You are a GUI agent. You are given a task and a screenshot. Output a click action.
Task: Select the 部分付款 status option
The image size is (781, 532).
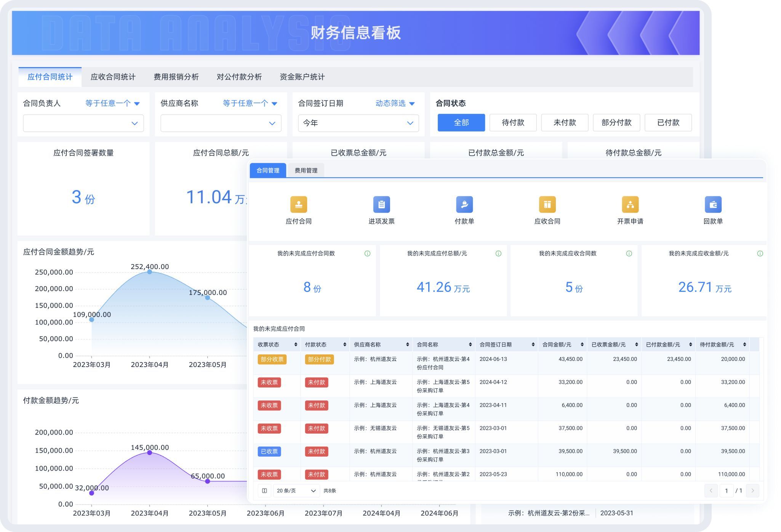[x=616, y=123]
